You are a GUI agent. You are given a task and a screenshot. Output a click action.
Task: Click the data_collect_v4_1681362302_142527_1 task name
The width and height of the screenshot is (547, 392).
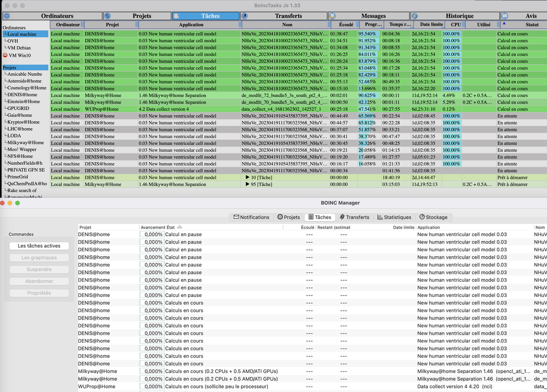coord(281,109)
